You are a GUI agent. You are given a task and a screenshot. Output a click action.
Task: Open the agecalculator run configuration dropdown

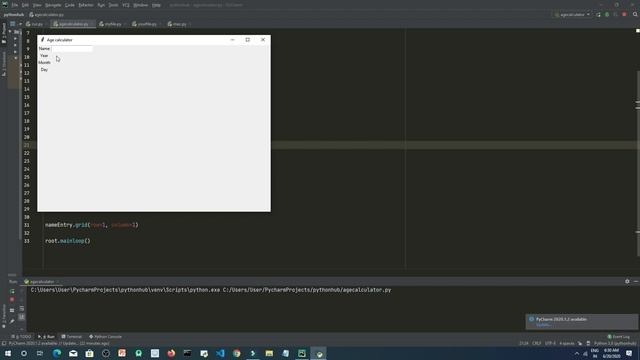coord(573,15)
